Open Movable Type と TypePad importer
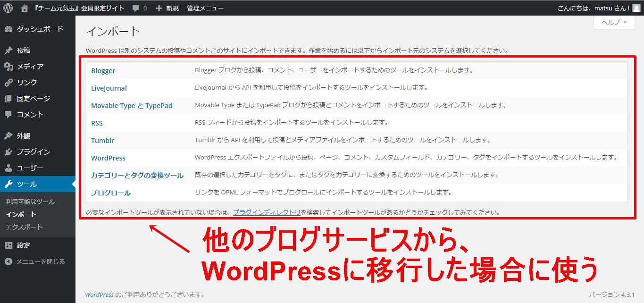 click(132, 106)
